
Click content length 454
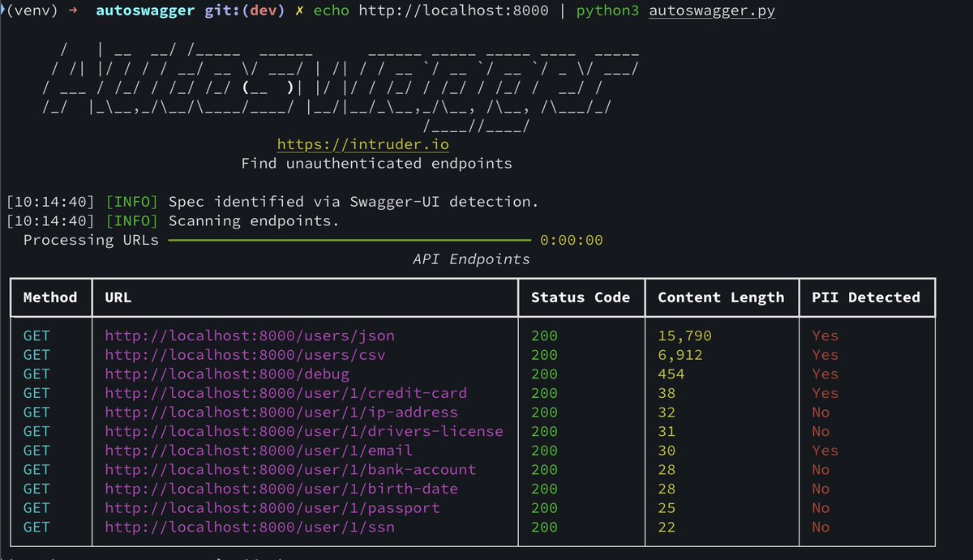(671, 374)
